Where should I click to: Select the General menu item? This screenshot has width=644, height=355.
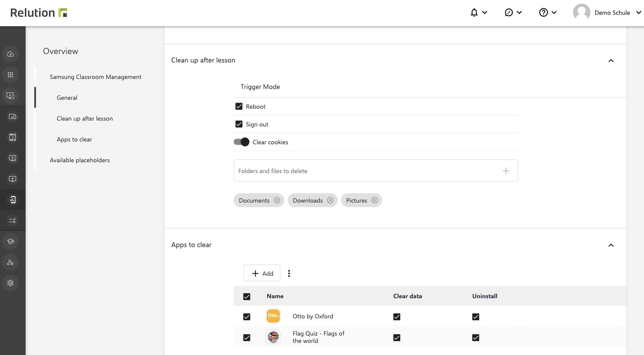click(67, 97)
